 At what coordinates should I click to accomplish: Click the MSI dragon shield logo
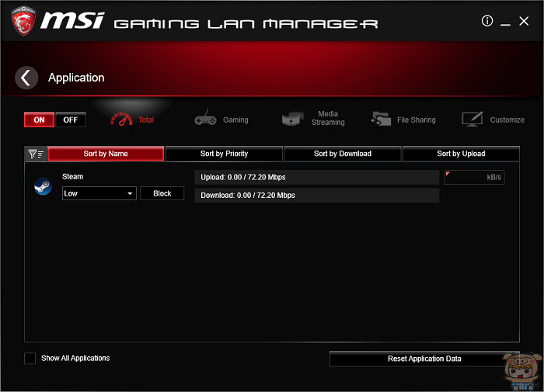coord(23,21)
